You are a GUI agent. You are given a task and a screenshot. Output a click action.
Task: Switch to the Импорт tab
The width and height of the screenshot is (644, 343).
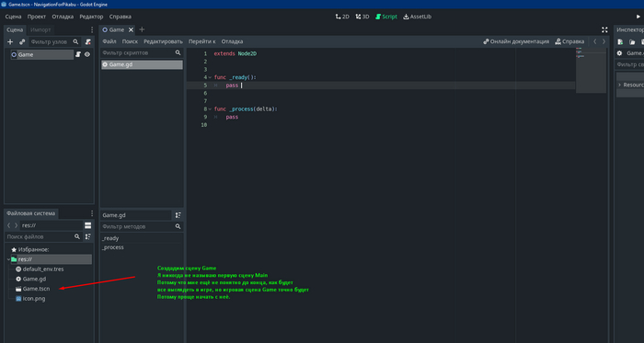tap(40, 30)
